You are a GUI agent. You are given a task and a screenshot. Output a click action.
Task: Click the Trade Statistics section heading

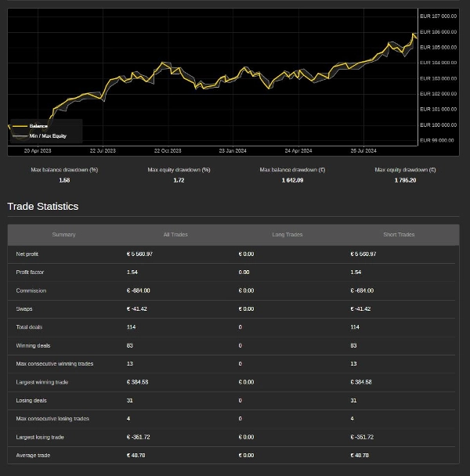[43, 207]
